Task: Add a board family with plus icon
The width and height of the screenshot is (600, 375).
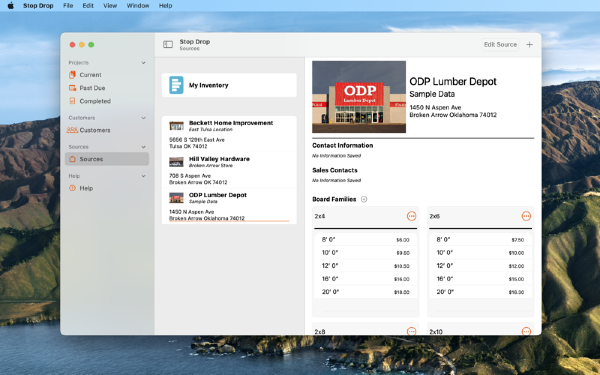Action: point(364,199)
